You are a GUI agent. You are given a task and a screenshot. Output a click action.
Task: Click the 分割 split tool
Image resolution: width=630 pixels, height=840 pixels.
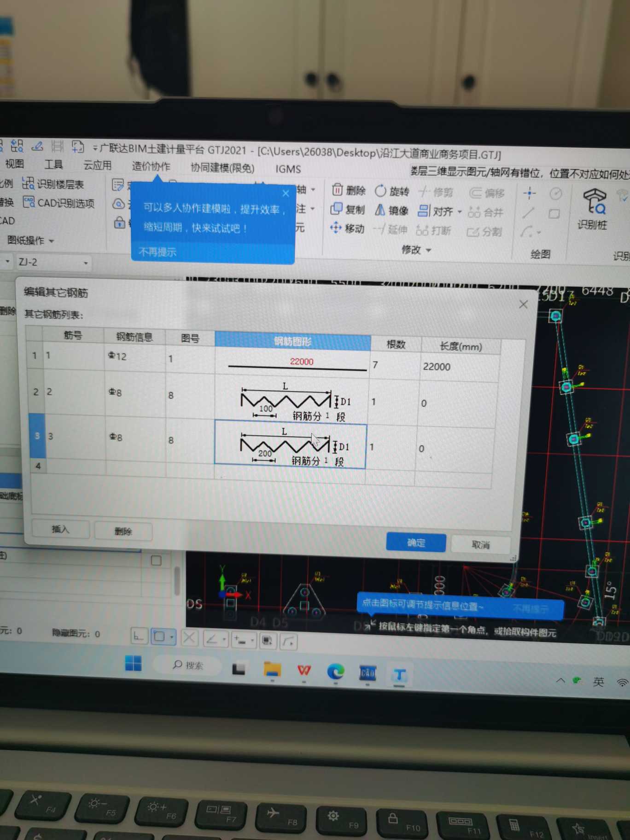click(484, 232)
